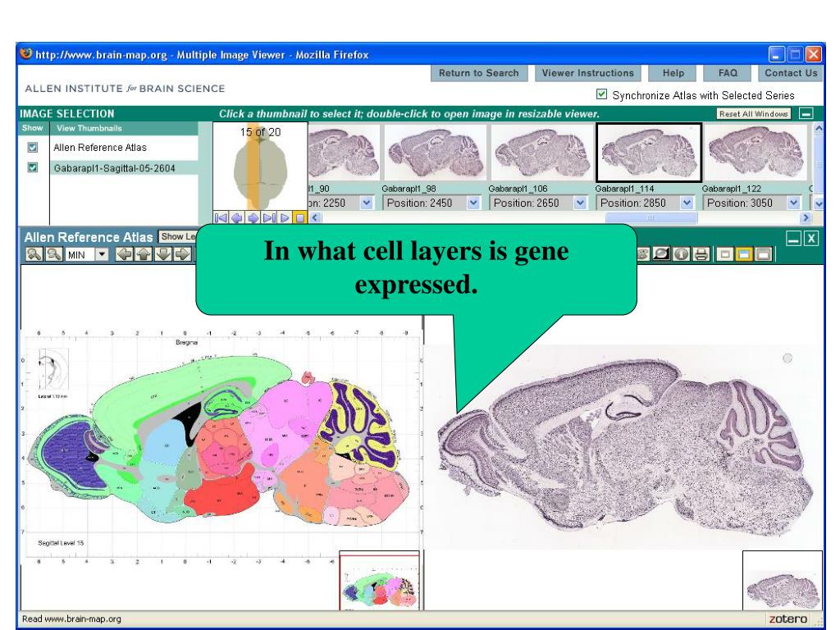Viewport: 840px width, 630px height.
Task: Toggle Synchronize Atlas with Selected Series checkbox
Action: [x=601, y=95]
